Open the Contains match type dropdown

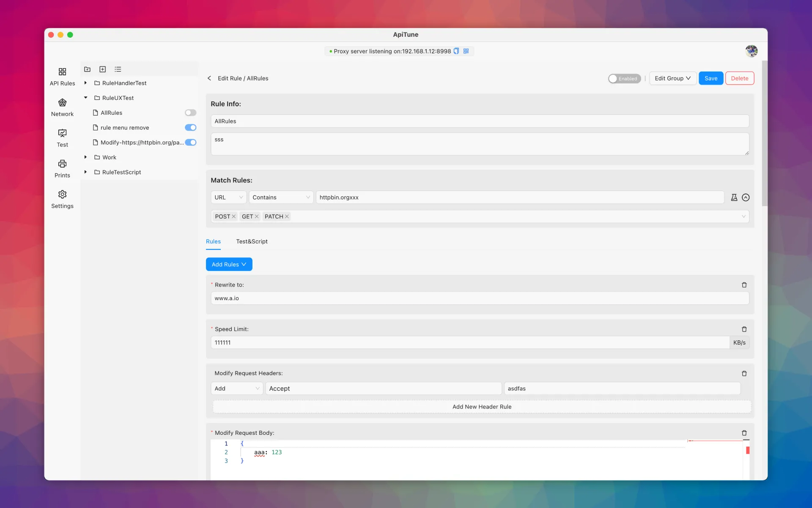point(281,197)
